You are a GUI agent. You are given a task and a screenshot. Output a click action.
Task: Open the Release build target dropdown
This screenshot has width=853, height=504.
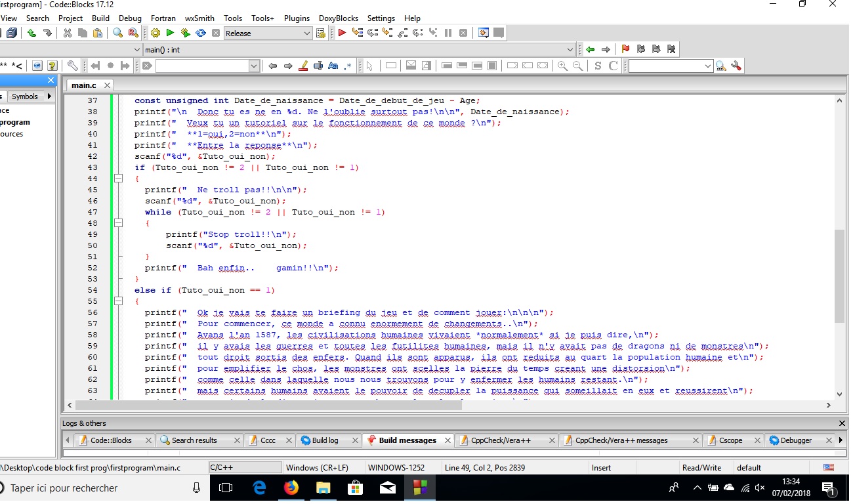pyautogui.click(x=308, y=33)
